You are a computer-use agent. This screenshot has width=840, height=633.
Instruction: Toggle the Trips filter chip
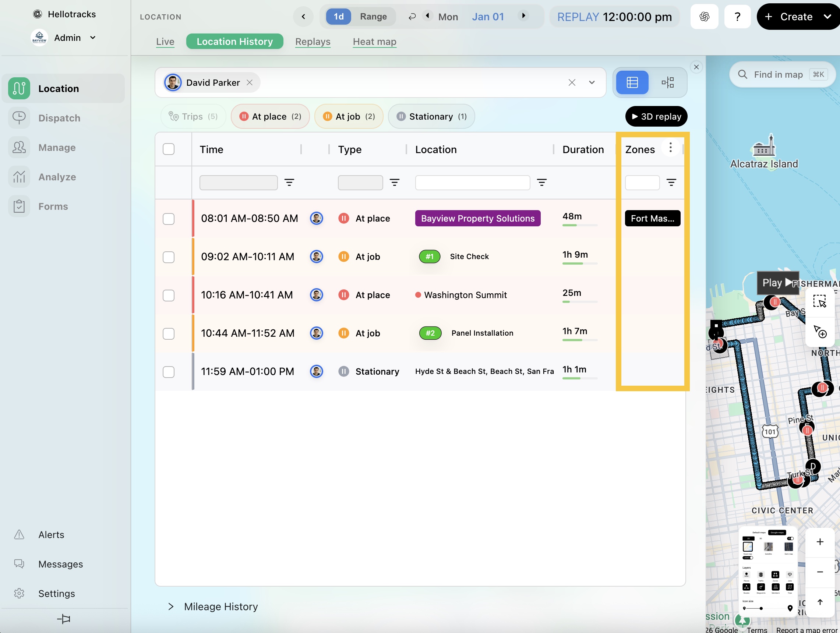click(193, 117)
